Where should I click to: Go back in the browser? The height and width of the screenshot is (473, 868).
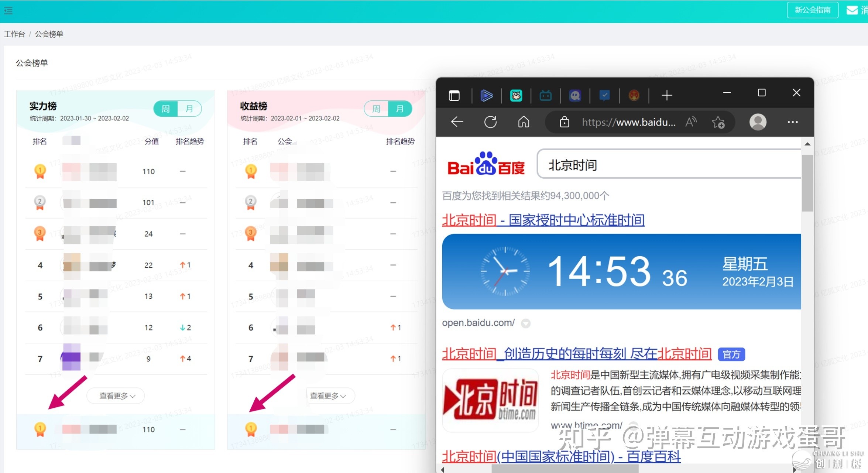(457, 122)
